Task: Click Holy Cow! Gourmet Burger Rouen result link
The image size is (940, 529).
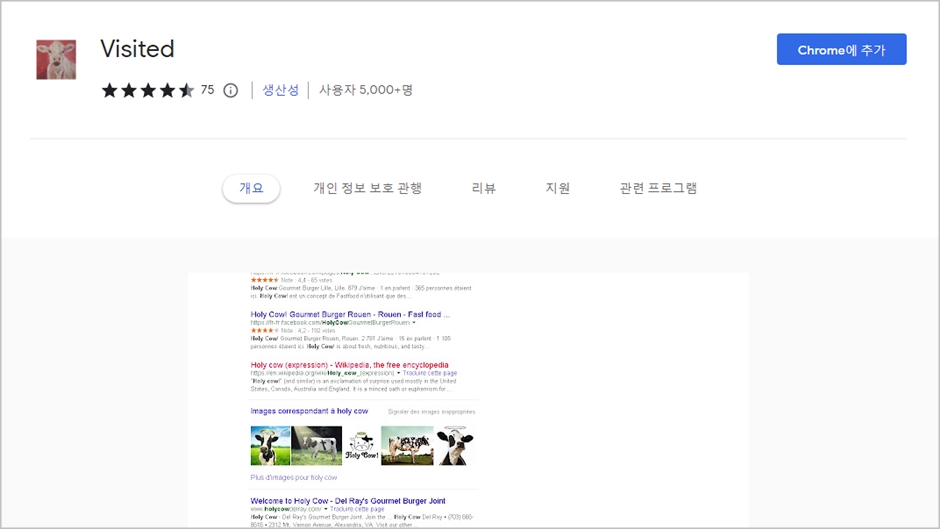Action: click(350, 314)
